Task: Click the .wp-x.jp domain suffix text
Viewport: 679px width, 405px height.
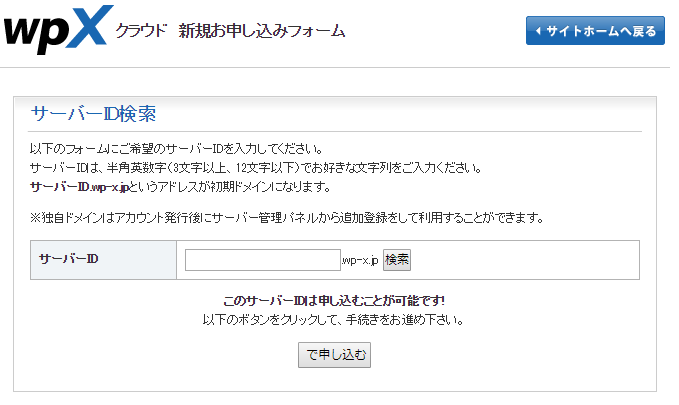Action: coord(359,260)
